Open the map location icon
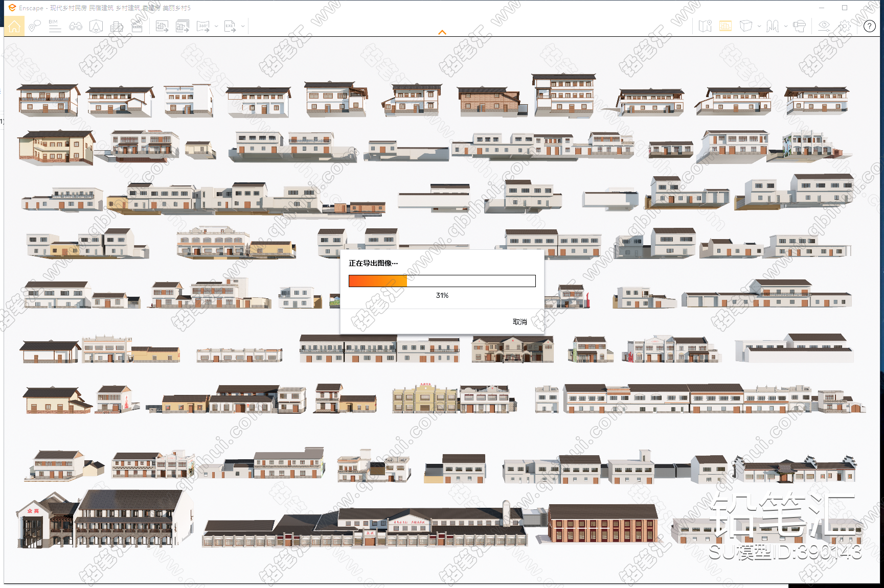The width and height of the screenshot is (884, 588). (706, 26)
